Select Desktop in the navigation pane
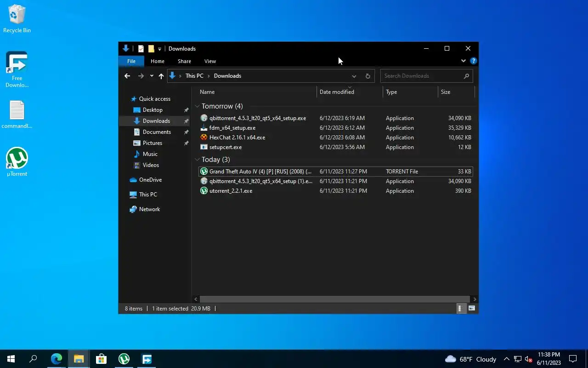This screenshot has width=588, height=368. [153, 110]
